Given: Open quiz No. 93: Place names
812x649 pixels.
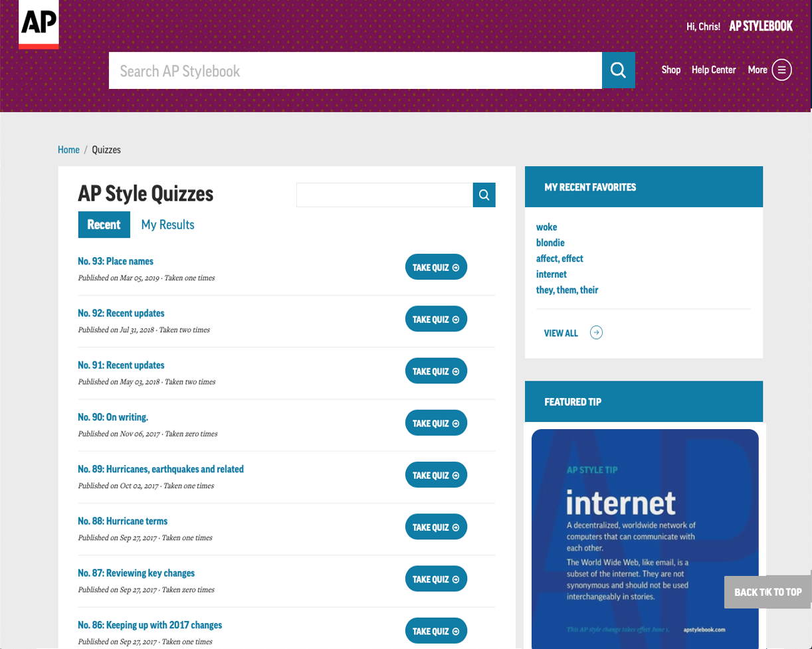Looking at the screenshot, I should [x=116, y=261].
